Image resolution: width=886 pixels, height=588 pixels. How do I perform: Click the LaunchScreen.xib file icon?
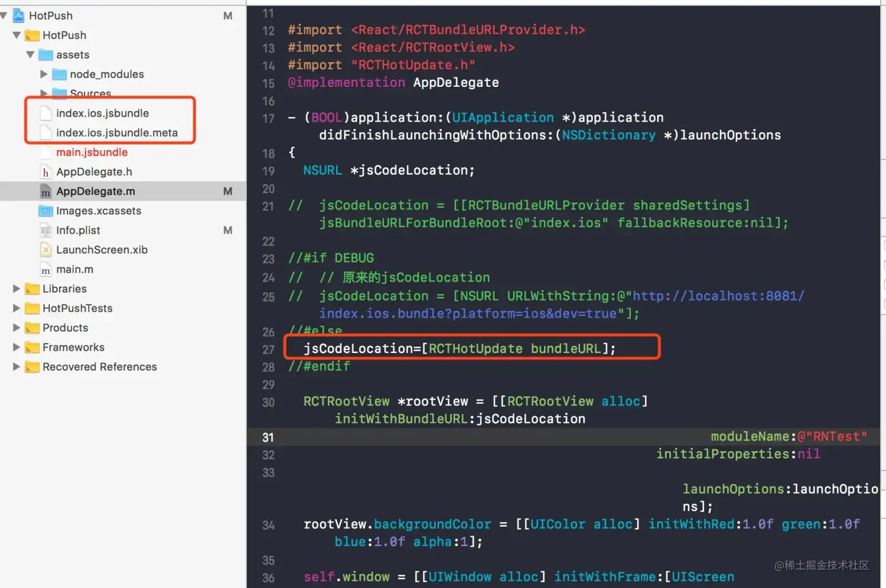(x=45, y=250)
